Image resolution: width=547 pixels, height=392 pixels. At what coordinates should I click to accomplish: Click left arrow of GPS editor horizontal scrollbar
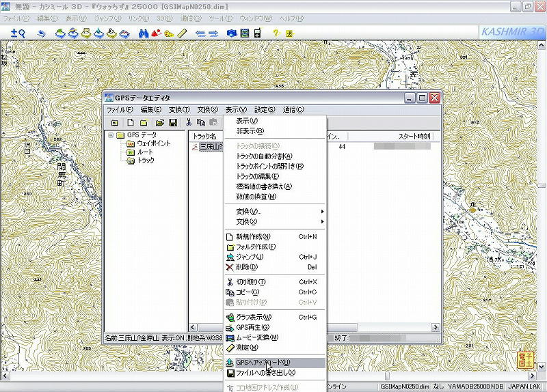click(193, 327)
